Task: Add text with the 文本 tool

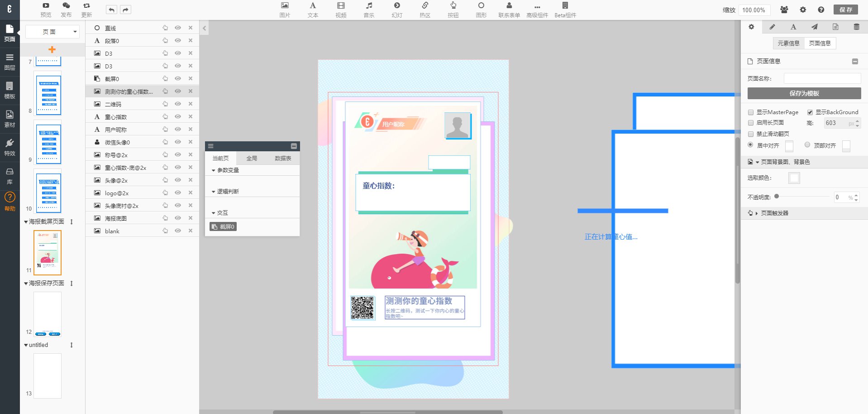Action: [313, 10]
